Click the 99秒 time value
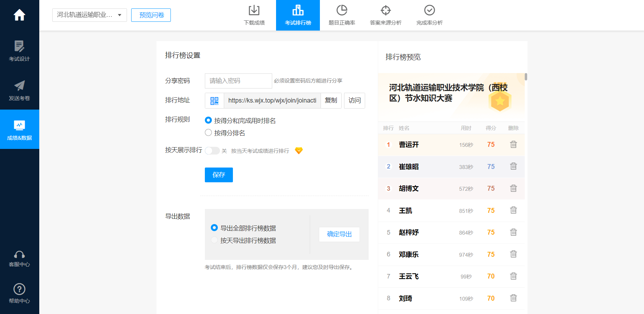The height and width of the screenshot is (314, 644). [x=466, y=277]
